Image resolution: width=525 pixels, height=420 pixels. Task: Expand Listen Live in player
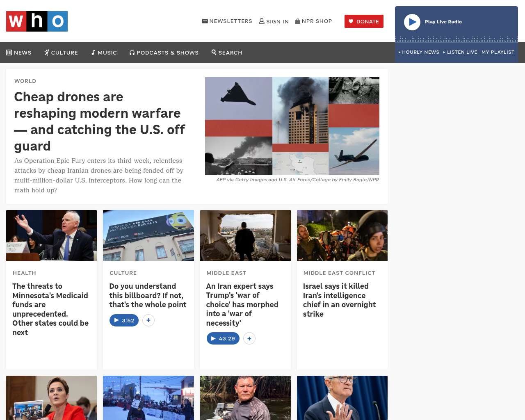click(x=460, y=52)
